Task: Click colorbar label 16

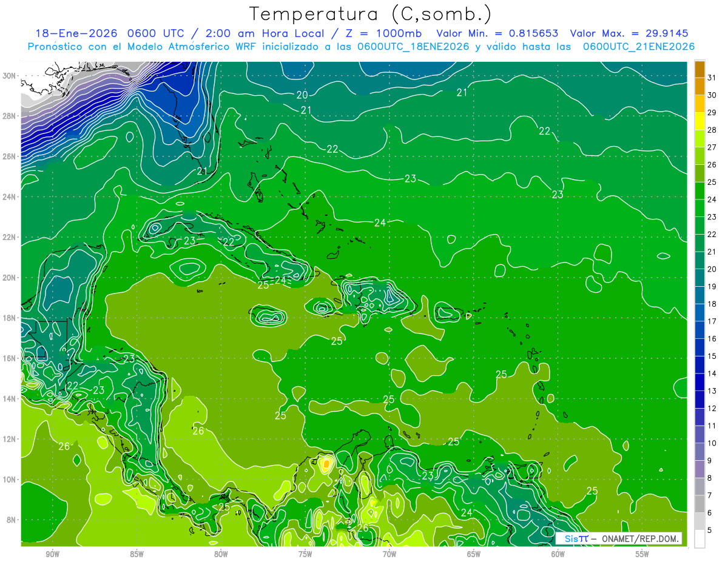Action: click(x=712, y=338)
